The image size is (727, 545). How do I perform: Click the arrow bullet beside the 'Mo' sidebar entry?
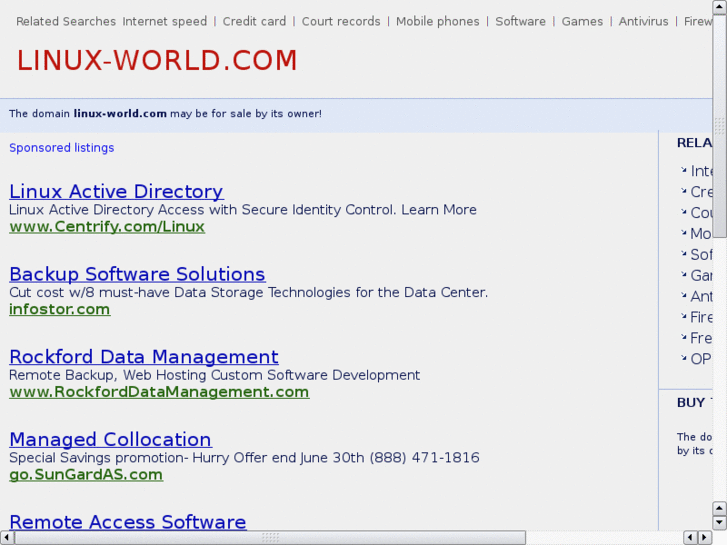684,233
